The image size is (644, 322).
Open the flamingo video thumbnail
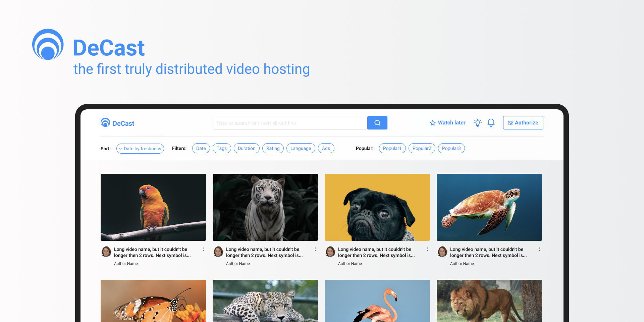pyautogui.click(x=377, y=301)
